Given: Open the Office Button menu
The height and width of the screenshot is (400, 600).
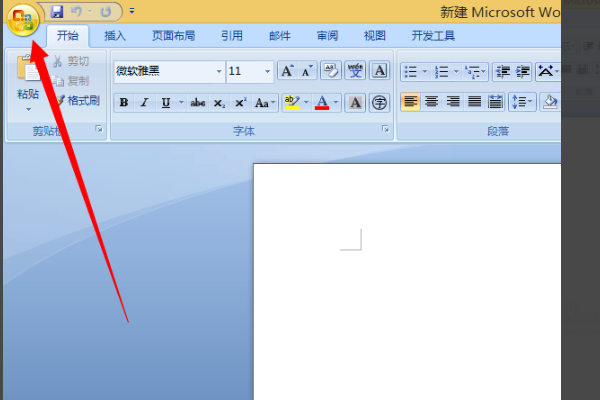Looking at the screenshot, I should pos(23,19).
